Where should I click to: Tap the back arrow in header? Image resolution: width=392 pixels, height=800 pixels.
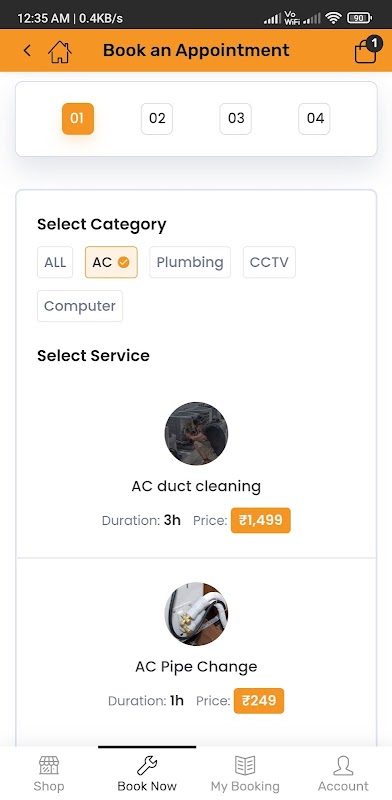27,51
